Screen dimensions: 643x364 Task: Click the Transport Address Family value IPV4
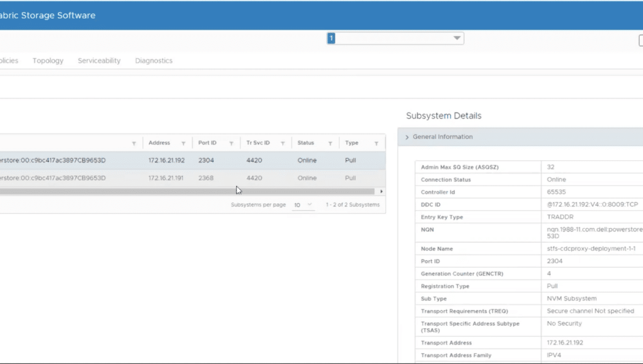[554, 355]
